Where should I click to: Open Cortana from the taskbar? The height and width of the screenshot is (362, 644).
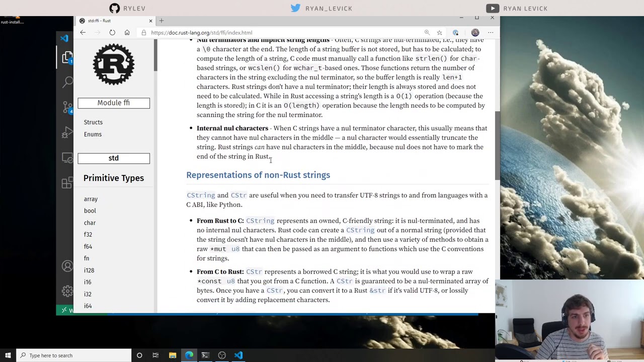click(139, 355)
